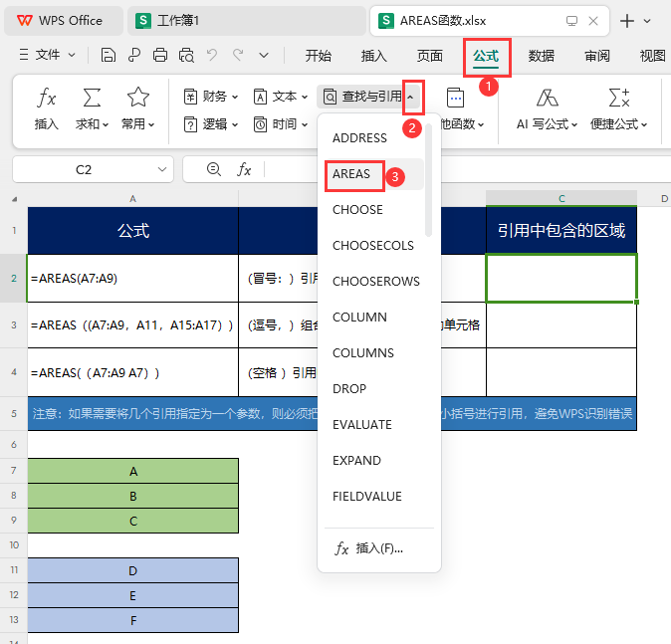Switch to the 工作簿1 document tab
This screenshot has width=671, height=644.
pos(247,21)
